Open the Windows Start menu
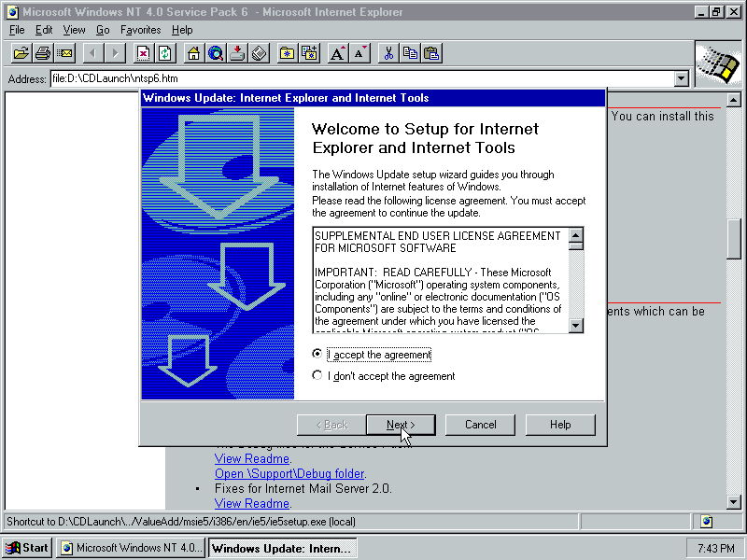Image resolution: width=747 pixels, height=560 pixels. [27, 548]
